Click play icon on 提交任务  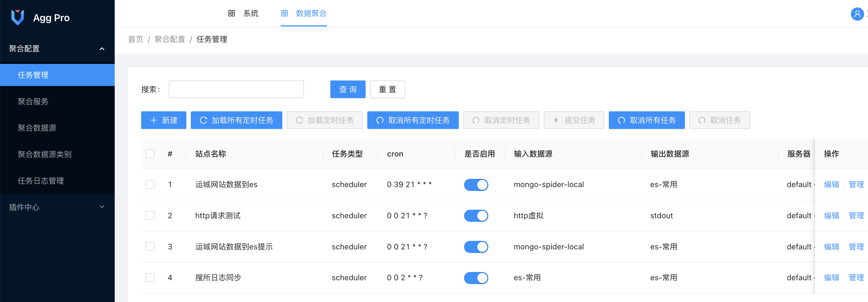click(556, 120)
